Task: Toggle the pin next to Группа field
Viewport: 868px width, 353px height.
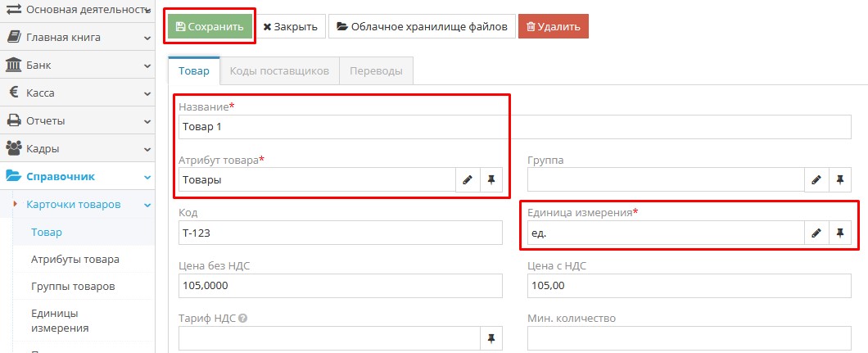Action: tap(840, 180)
